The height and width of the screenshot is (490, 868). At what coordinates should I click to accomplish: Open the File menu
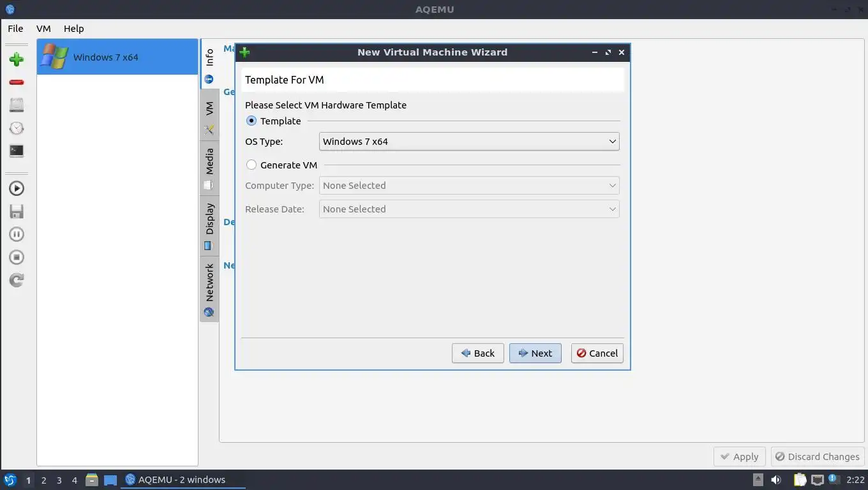pos(15,29)
